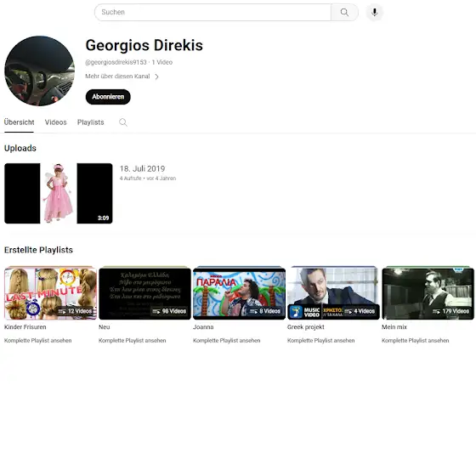This screenshot has height=476, width=476.
Task: Click playlist icon on Kinder Frisuren thumbnail
Action: [62, 311]
